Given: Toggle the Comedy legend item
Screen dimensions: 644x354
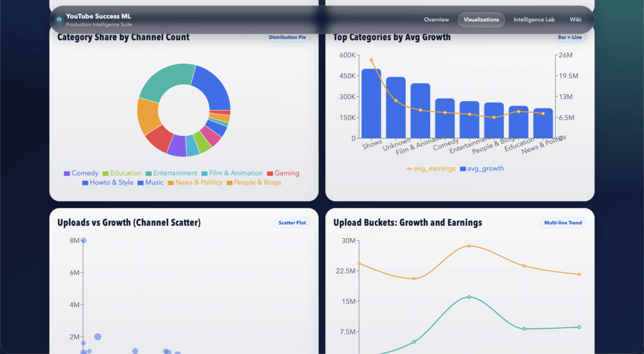Looking at the screenshot, I should coord(80,173).
